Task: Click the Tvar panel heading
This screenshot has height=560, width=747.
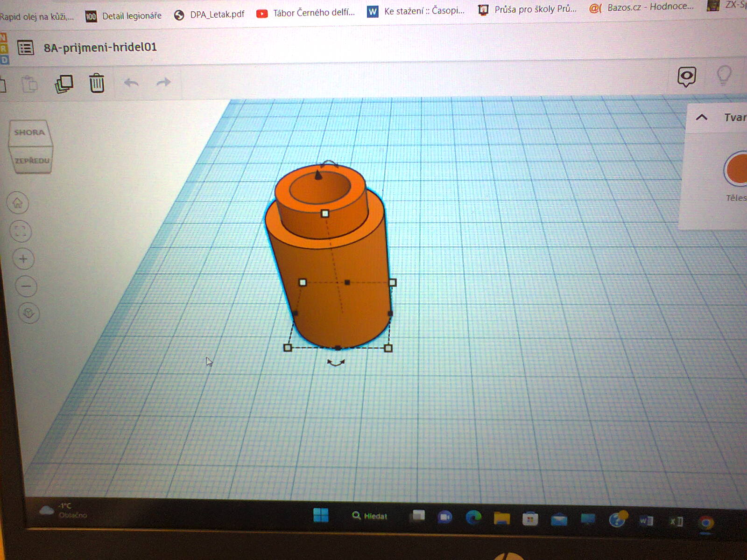Action: [x=735, y=117]
